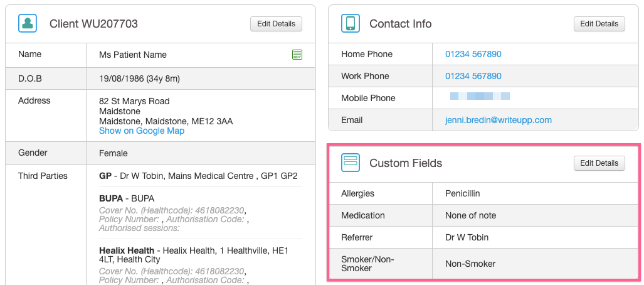This screenshot has width=644, height=285.
Task: Click the client profile person icon
Action: point(28,24)
